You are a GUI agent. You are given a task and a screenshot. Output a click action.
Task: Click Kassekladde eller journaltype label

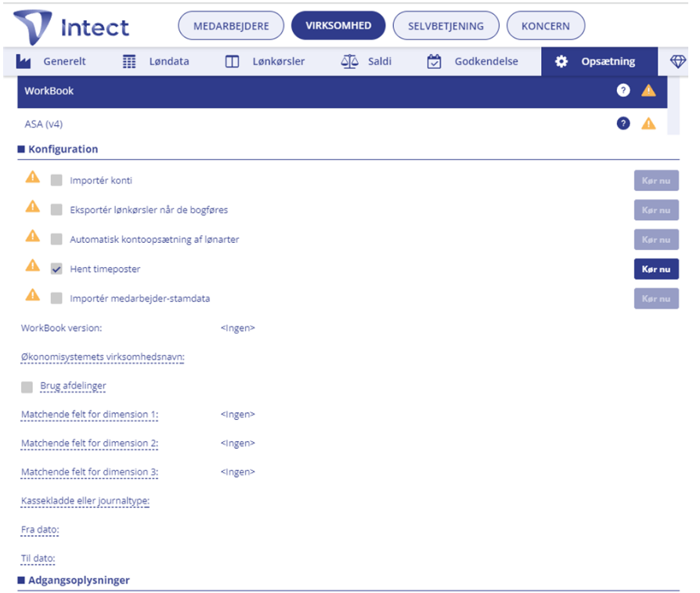85,501
